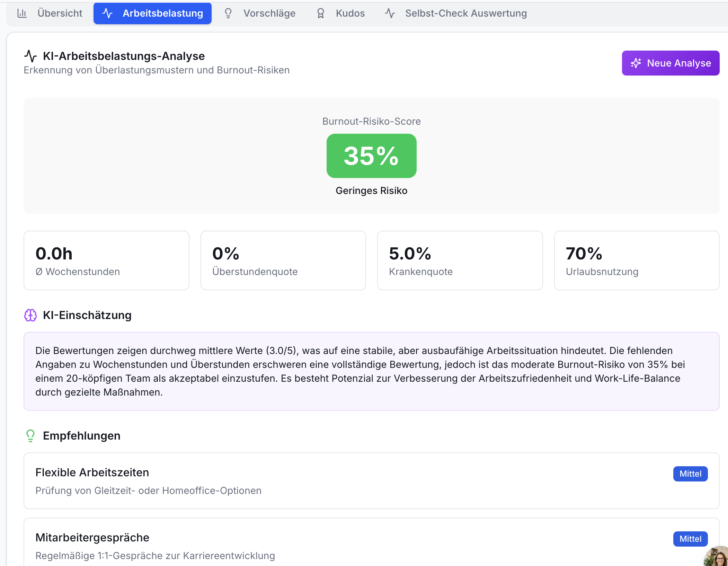Switch to the Vorschläge tab
This screenshot has height=566, width=728.
260,13
